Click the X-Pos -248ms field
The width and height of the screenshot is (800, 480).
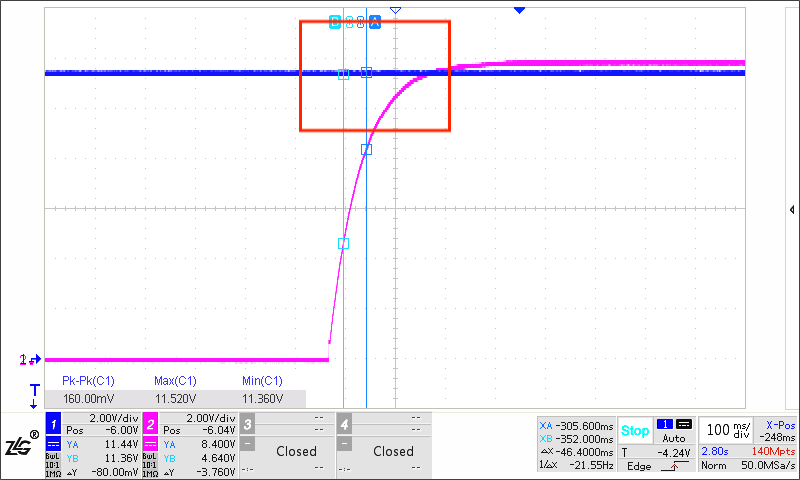click(777, 431)
